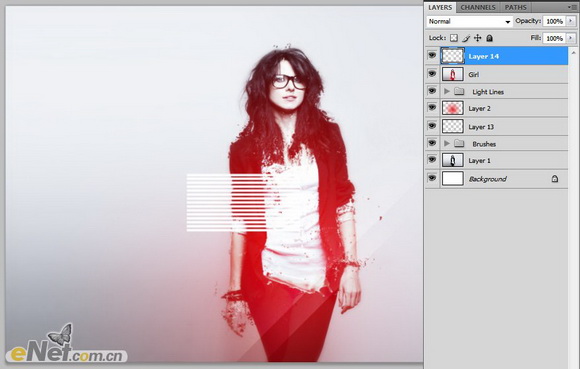Toggle Layer 1 visibility eye
The image size is (580, 369).
[432, 160]
